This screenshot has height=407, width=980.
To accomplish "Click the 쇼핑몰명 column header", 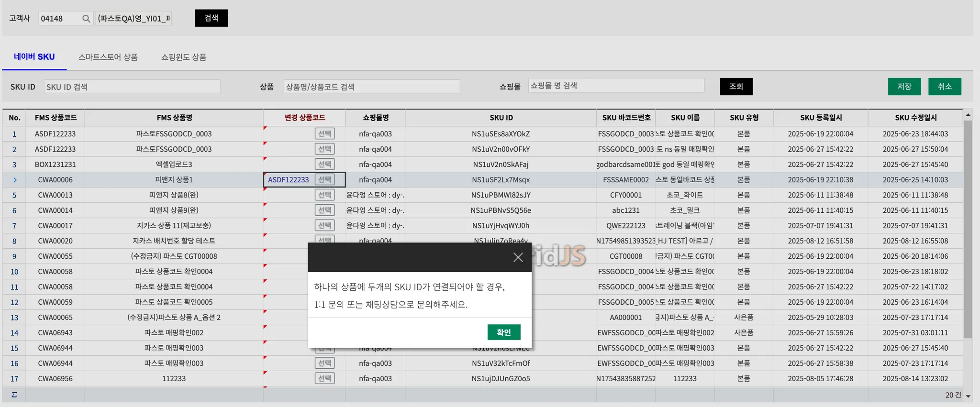I will pyautogui.click(x=376, y=118).
